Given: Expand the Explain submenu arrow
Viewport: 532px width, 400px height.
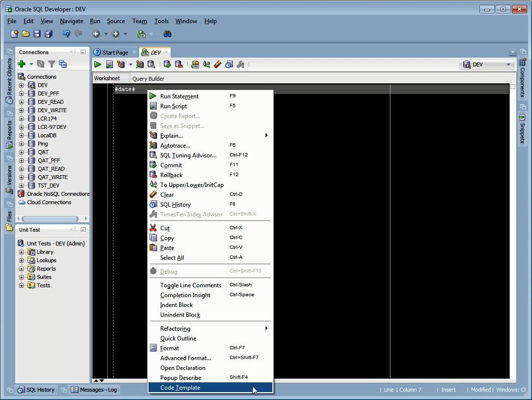Looking at the screenshot, I should pos(266,135).
